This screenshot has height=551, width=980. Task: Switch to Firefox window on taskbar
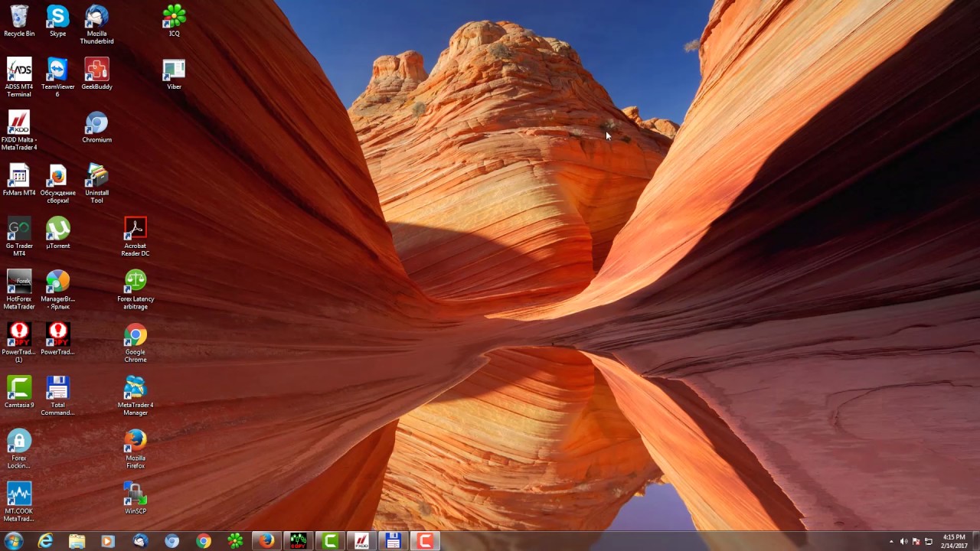point(266,541)
